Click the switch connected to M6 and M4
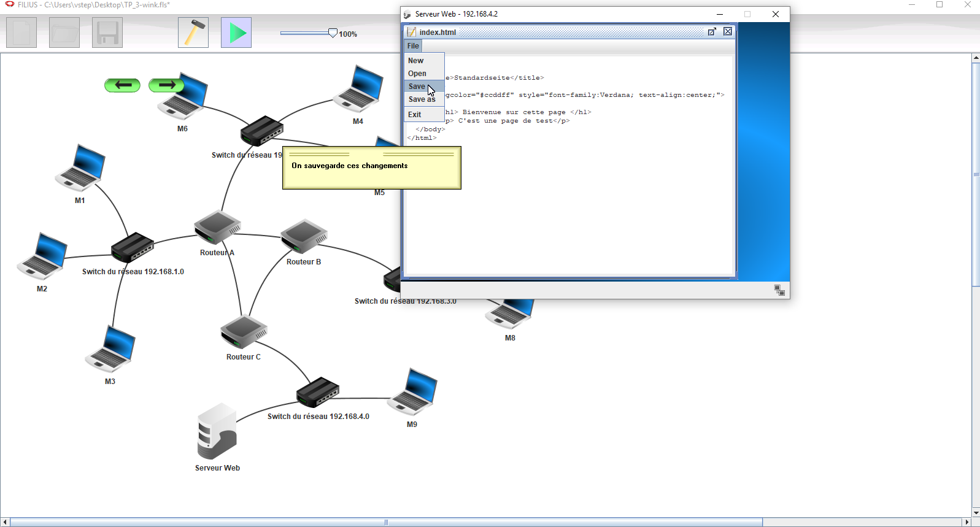This screenshot has width=980, height=527. coord(262,131)
